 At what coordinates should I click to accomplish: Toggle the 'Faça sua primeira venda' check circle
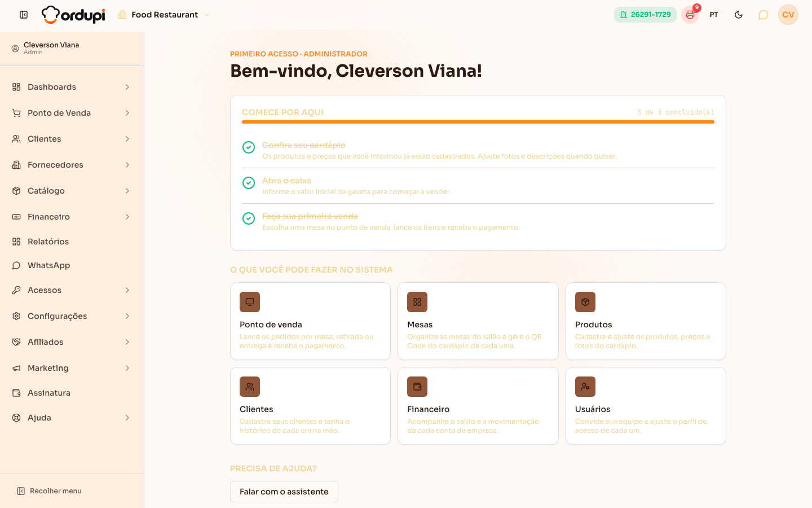[249, 218]
